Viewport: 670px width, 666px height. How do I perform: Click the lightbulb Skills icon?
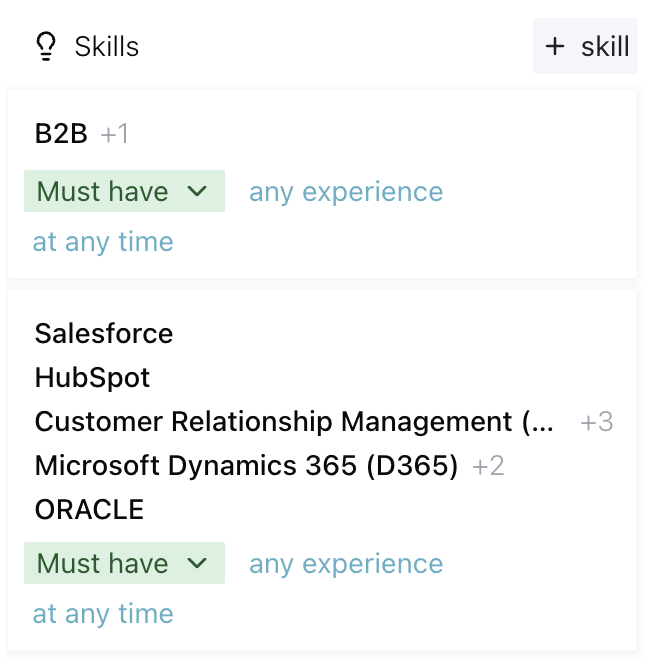45,46
